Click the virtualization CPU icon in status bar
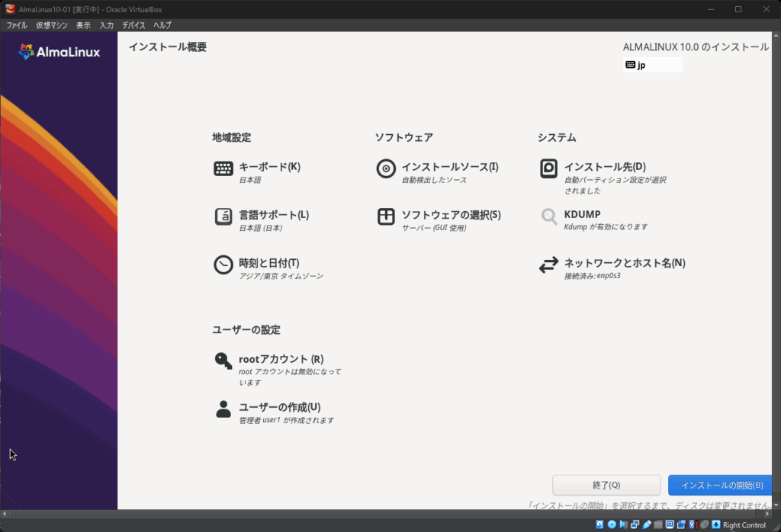The image size is (781, 532). coord(693,524)
